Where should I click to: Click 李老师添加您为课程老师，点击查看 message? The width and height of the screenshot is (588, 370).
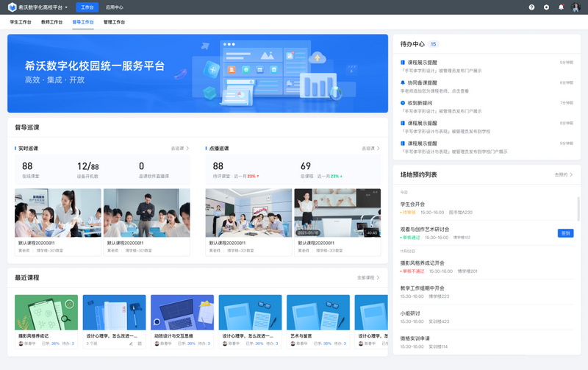click(434, 91)
